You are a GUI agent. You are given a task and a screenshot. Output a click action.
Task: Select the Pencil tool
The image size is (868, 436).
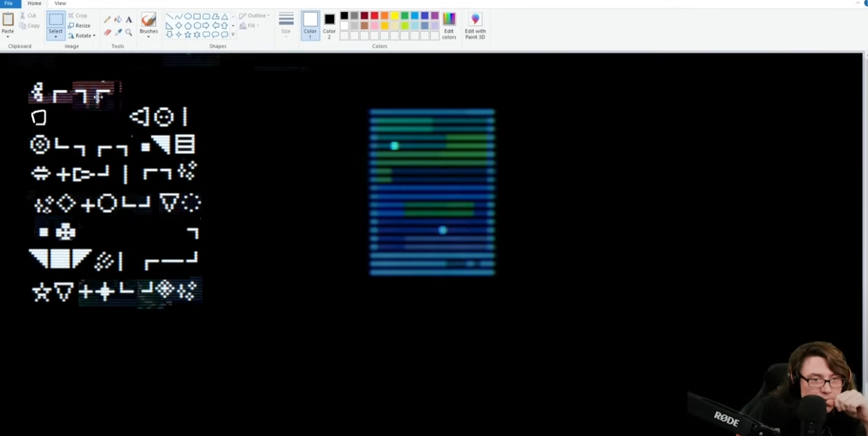click(x=107, y=19)
